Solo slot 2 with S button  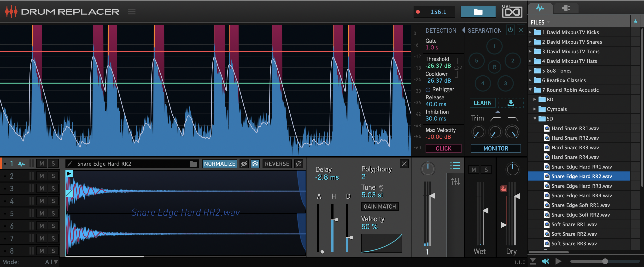53,176
